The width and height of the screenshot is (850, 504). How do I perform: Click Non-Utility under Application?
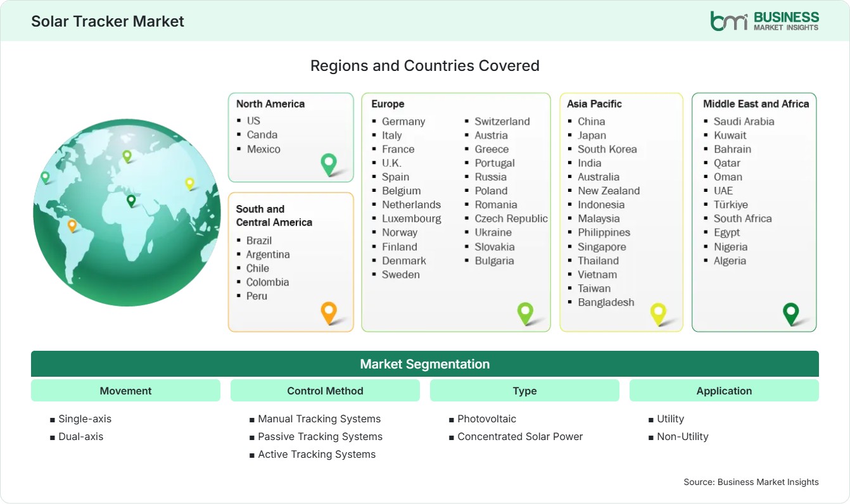683,436
